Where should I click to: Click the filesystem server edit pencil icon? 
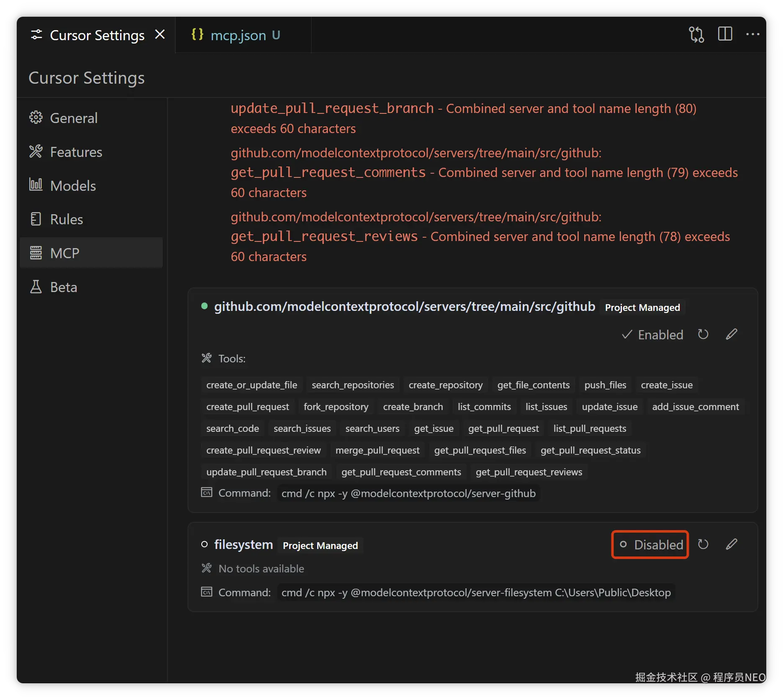coord(731,544)
